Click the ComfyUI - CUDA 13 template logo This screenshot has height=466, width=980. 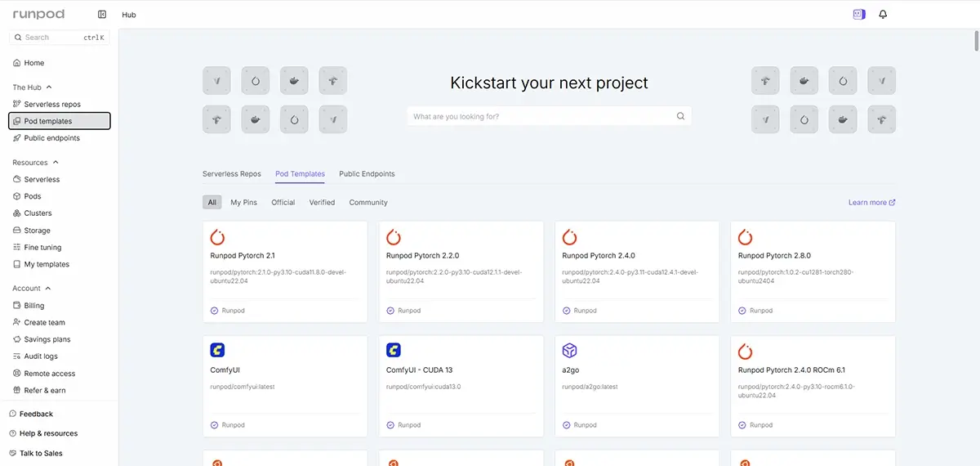(x=394, y=350)
